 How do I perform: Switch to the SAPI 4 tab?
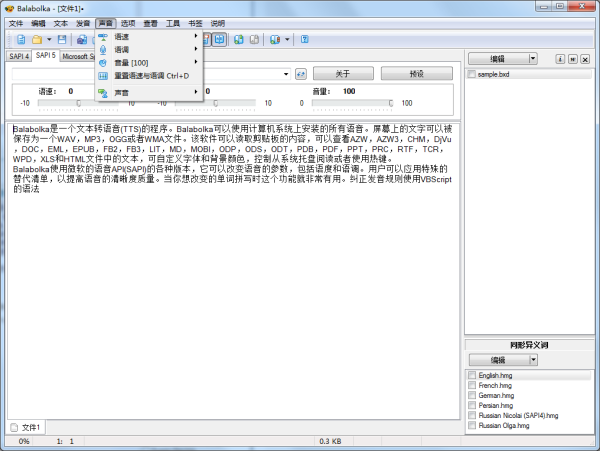pos(19,56)
